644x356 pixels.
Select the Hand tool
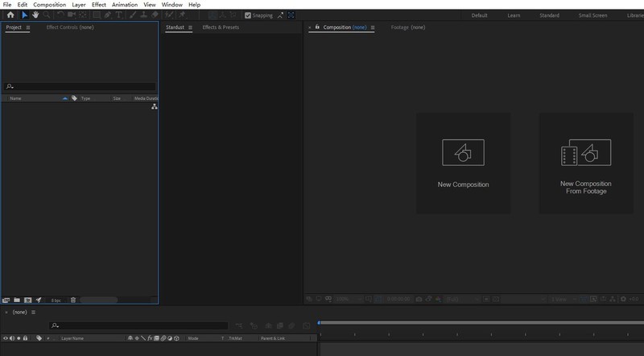click(x=35, y=14)
